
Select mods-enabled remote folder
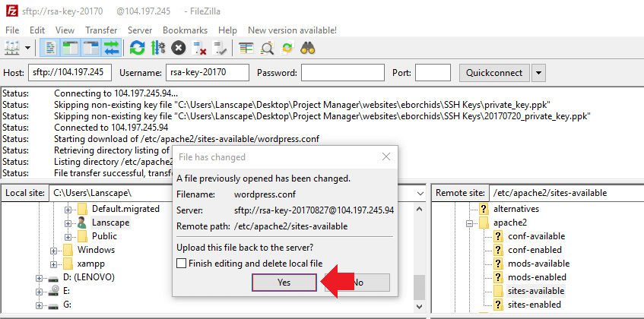point(537,277)
